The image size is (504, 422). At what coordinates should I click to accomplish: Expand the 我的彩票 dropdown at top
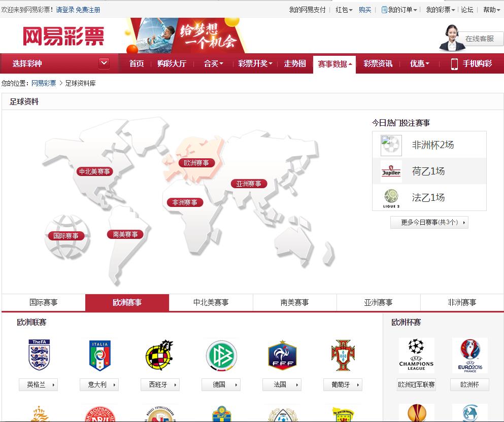tap(441, 10)
